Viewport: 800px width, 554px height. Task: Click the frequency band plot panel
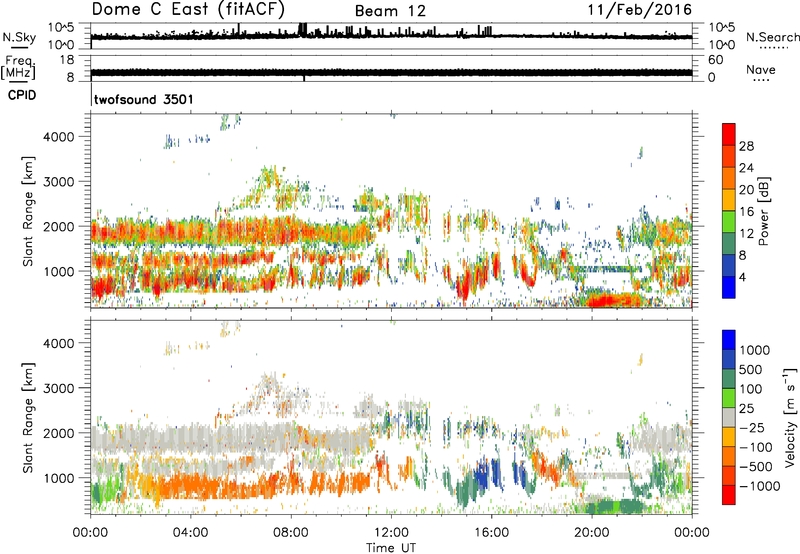[391, 68]
